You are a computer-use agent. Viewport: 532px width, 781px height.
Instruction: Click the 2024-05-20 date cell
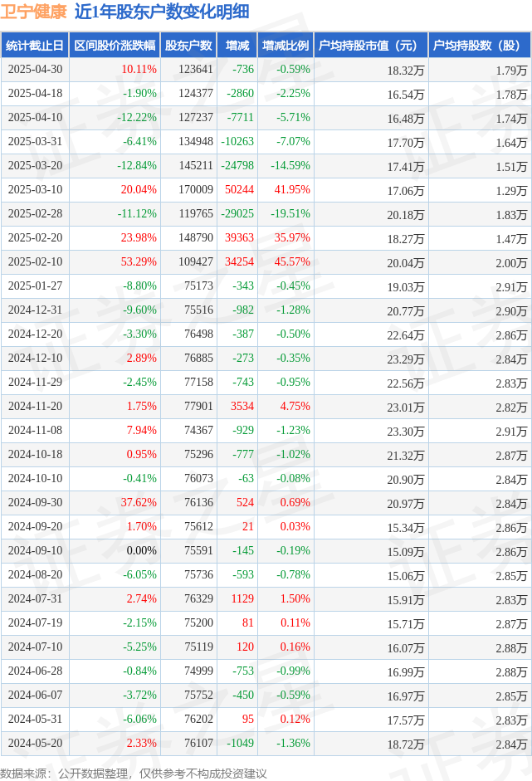(36, 743)
